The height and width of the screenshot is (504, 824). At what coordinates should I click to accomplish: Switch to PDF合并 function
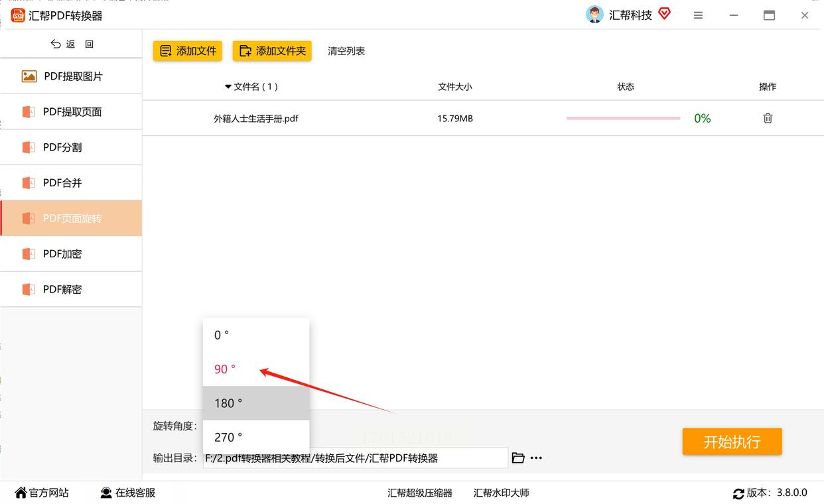[x=71, y=182]
